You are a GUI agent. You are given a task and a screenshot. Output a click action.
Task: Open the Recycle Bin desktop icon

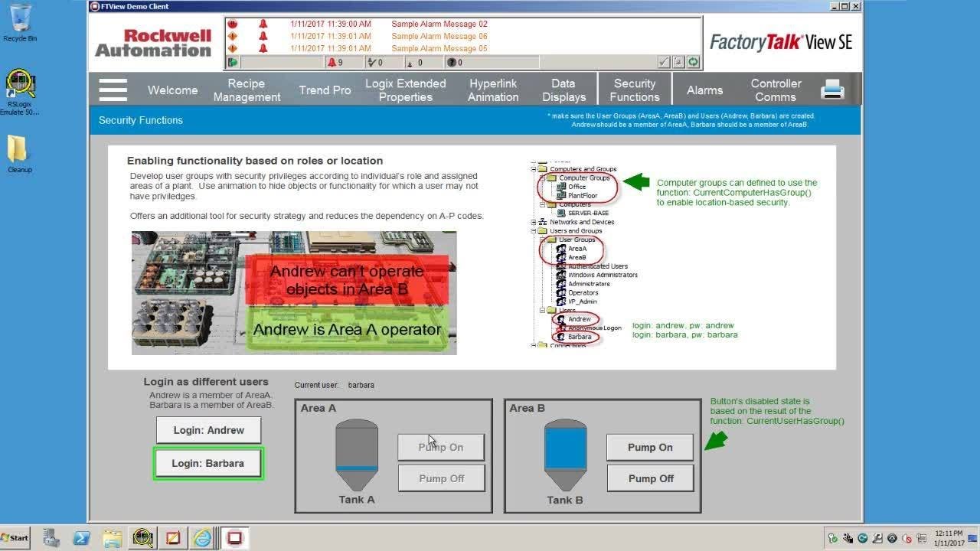[x=20, y=23]
